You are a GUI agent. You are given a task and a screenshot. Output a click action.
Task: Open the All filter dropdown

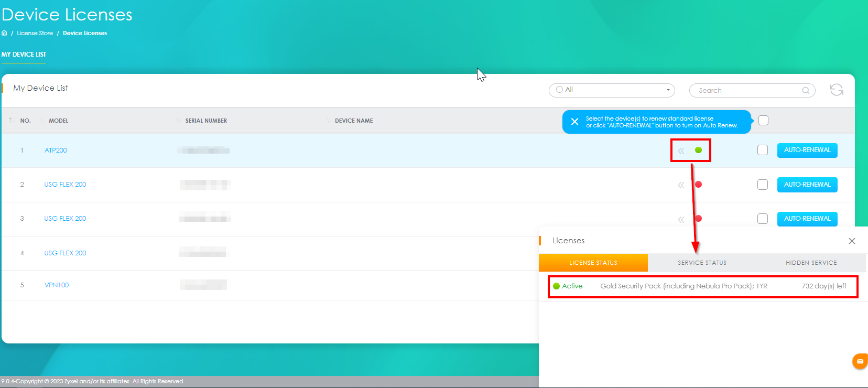pos(612,90)
